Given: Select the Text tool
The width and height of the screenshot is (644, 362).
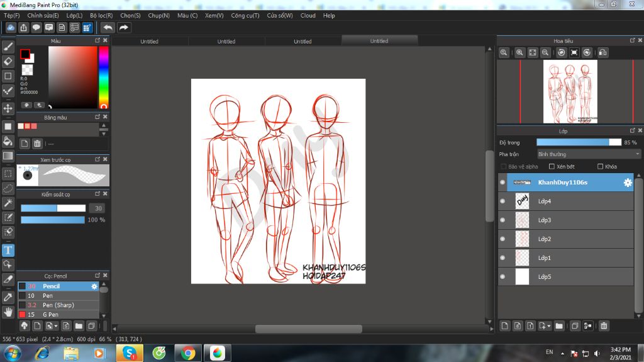Looking at the screenshot, I should point(8,250).
